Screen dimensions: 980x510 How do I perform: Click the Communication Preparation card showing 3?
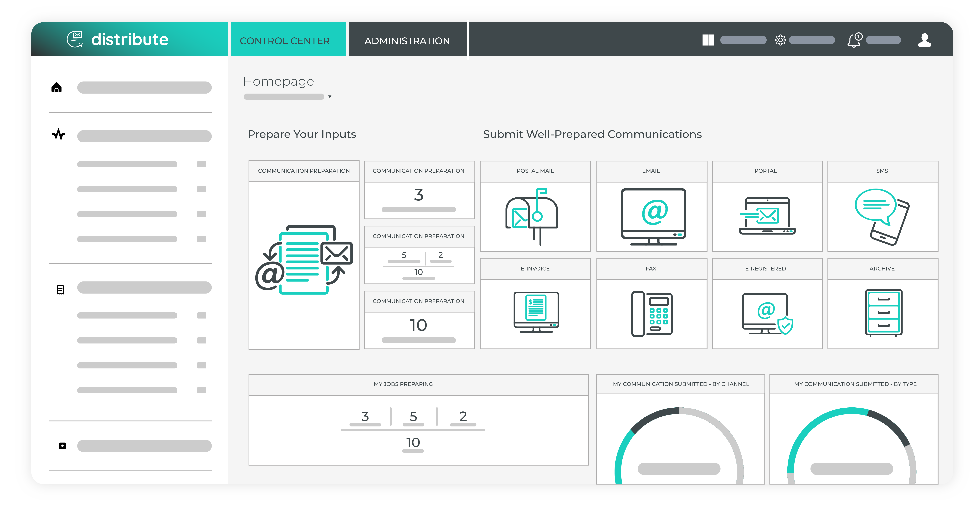coord(420,190)
